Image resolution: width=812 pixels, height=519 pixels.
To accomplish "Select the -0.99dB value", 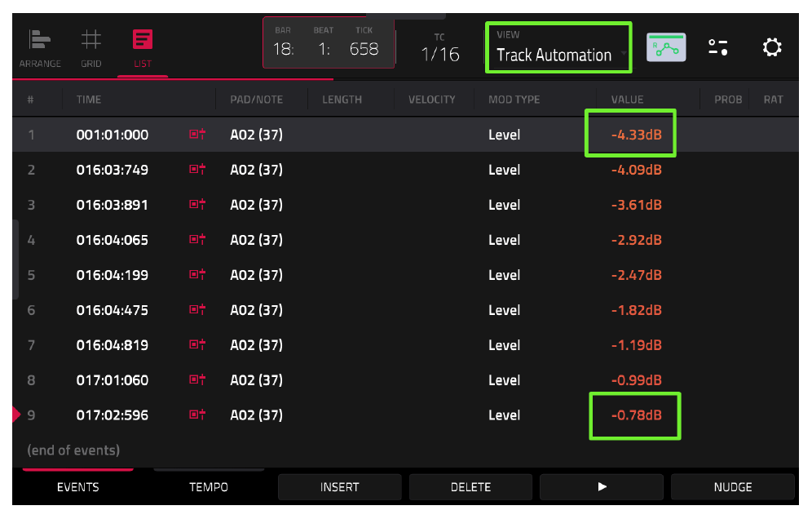I will coord(637,380).
